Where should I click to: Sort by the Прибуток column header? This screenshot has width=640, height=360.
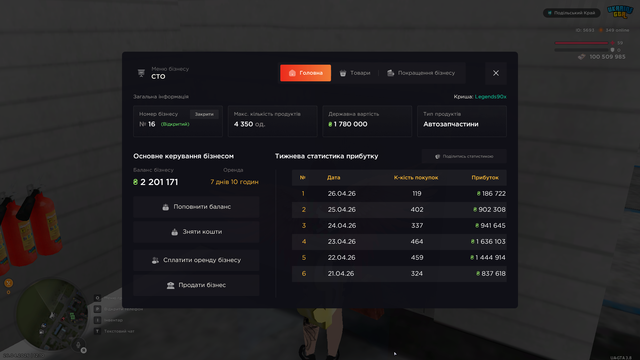485,178
